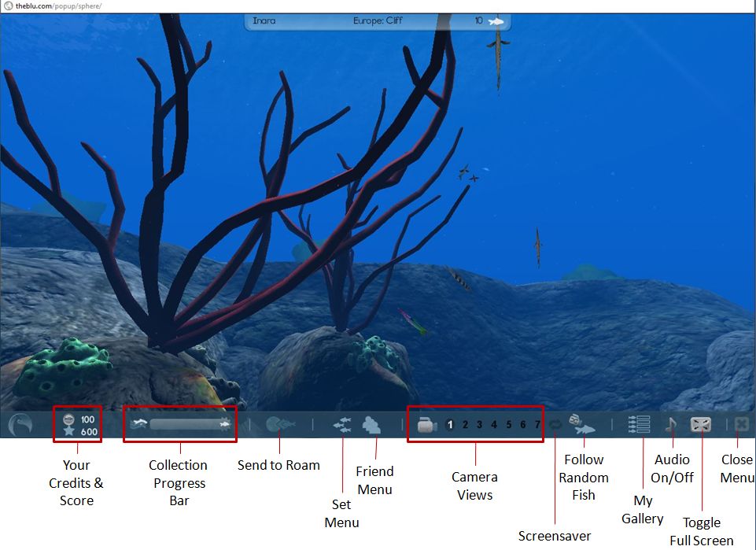Click the Inara name in top bar

(x=264, y=21)
